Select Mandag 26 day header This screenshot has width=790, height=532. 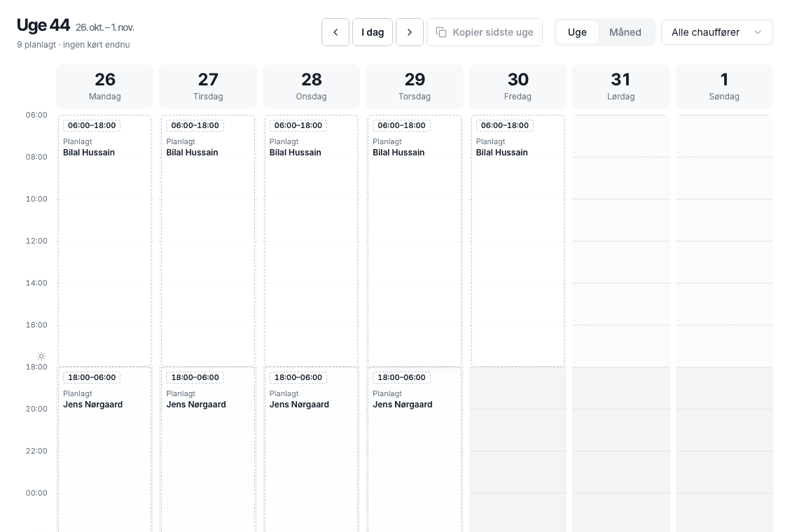click(105, 86)
